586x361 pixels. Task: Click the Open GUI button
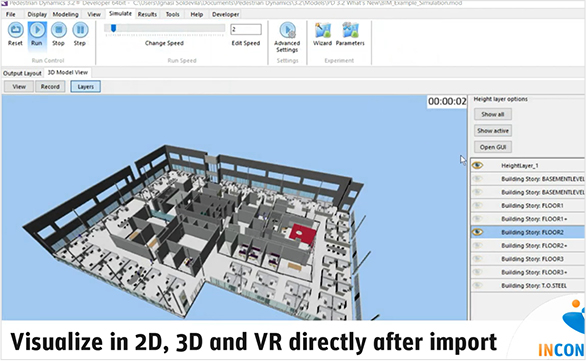click(493, 147)
